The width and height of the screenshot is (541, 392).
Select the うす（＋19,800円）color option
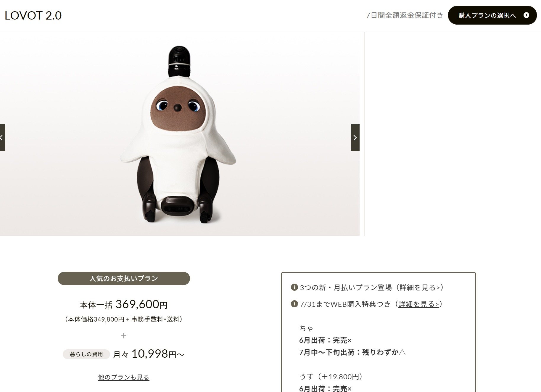331,377
